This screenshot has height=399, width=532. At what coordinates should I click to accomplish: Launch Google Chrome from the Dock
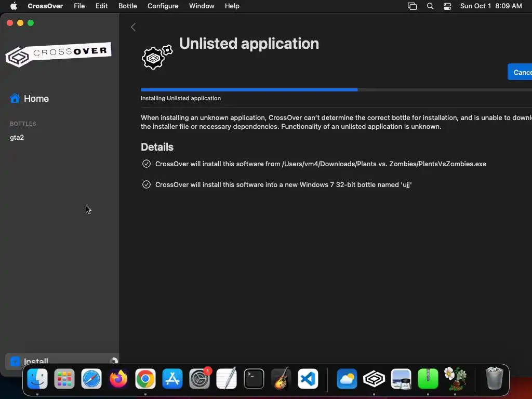click(x=145, y=378)
